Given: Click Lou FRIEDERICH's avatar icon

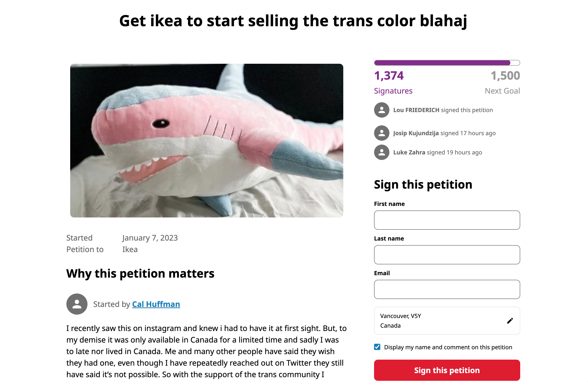Looking at the screenshot, I should pos(382,110).
